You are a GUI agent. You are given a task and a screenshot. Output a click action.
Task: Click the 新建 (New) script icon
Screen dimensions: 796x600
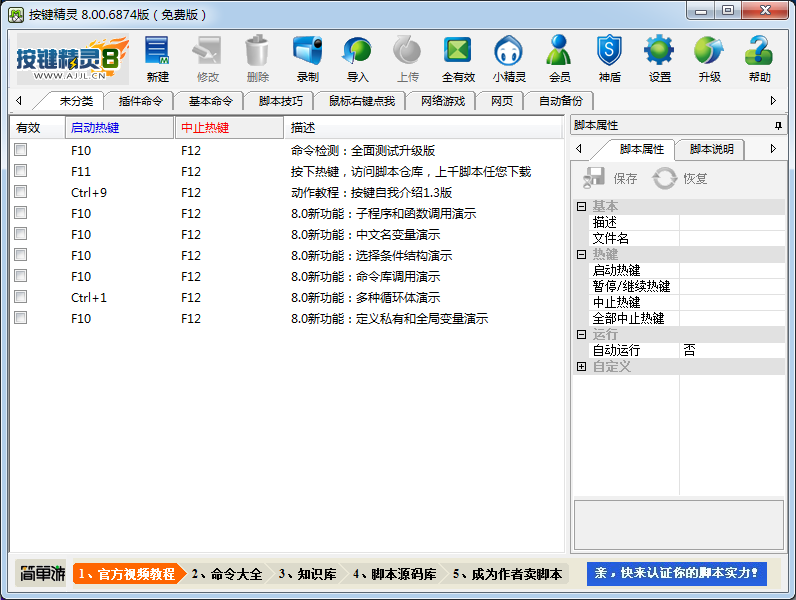(x=157, y=59)
